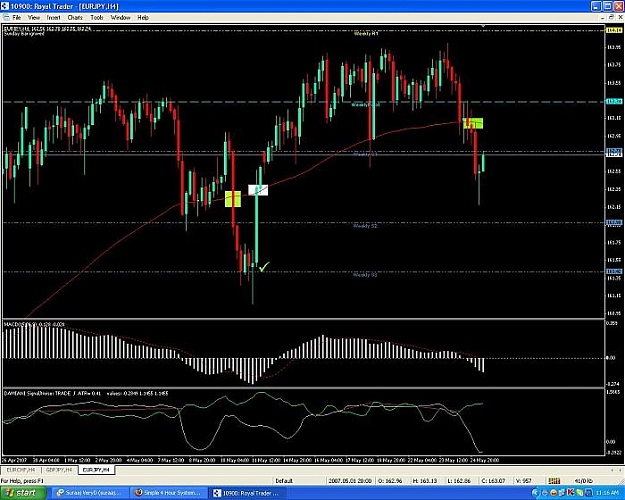Image resolution: width=625 pixels, height=500 pixels.
Task: Click the Weekly S3 line label
Action: pos(365,275)
